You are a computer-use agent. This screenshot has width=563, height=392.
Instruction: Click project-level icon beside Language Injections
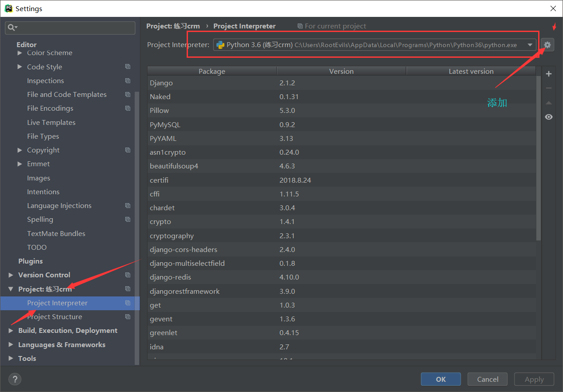point(128,205)
